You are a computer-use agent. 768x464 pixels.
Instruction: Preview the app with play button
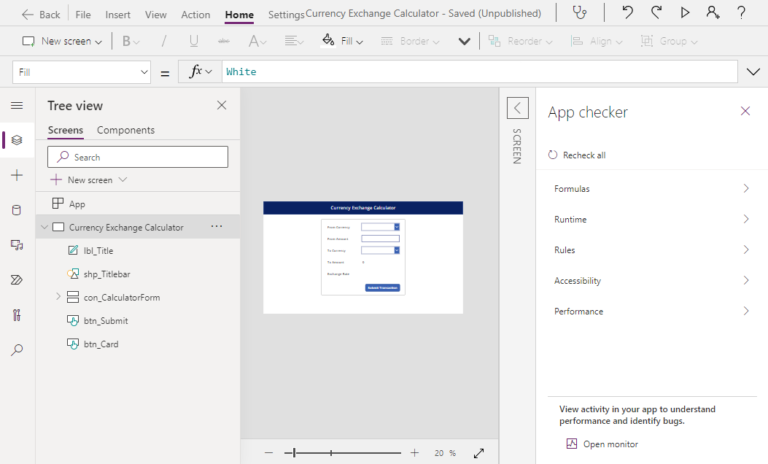pos(685,13)
